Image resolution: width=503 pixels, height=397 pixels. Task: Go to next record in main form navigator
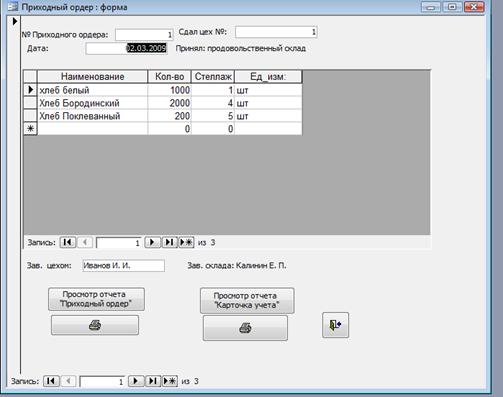pyautogui.click(x=136, y=381)
